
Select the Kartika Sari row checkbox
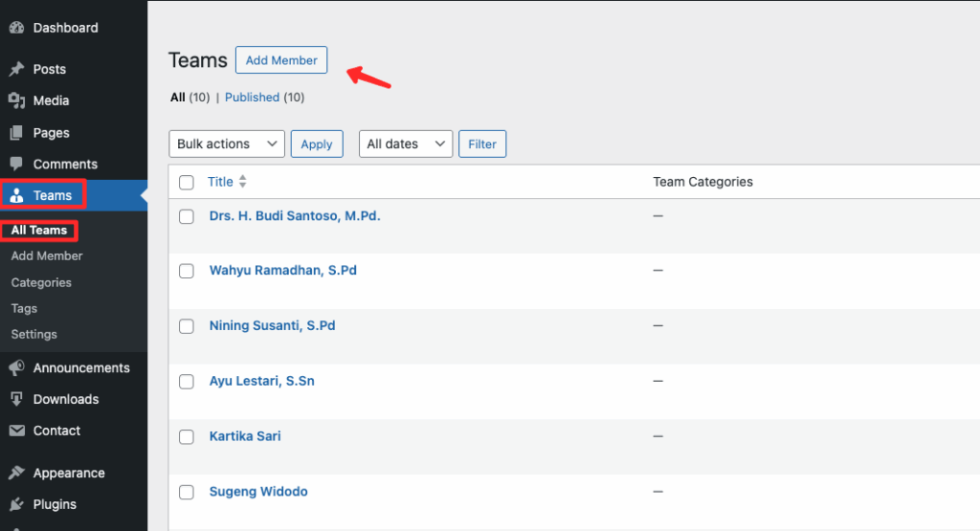(187, 436)
